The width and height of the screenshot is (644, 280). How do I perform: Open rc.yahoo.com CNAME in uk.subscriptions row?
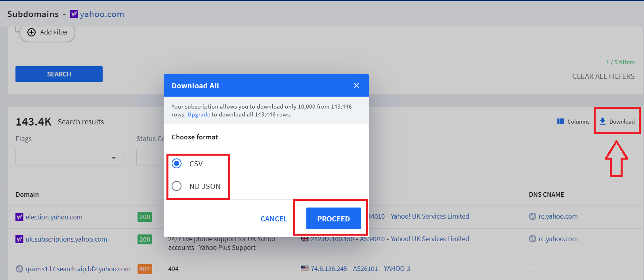pyautogui.click(x=558, y=239)
